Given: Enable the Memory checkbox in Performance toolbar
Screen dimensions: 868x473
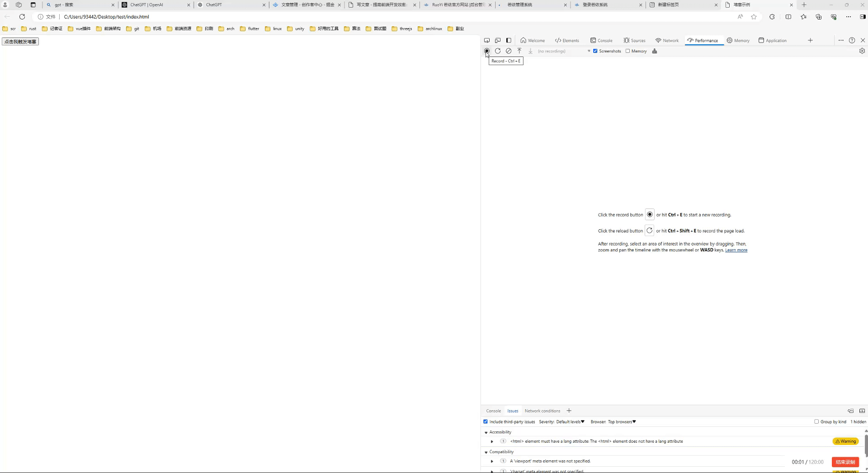Looking at the screenshot, I should click(x=627, y=51).
